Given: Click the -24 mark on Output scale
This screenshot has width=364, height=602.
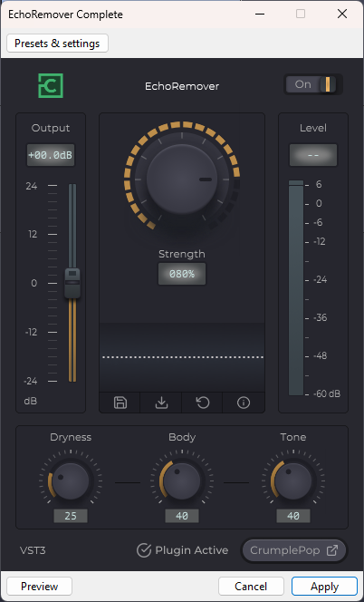Looking at the screenshot, I should tap(30, 382).
